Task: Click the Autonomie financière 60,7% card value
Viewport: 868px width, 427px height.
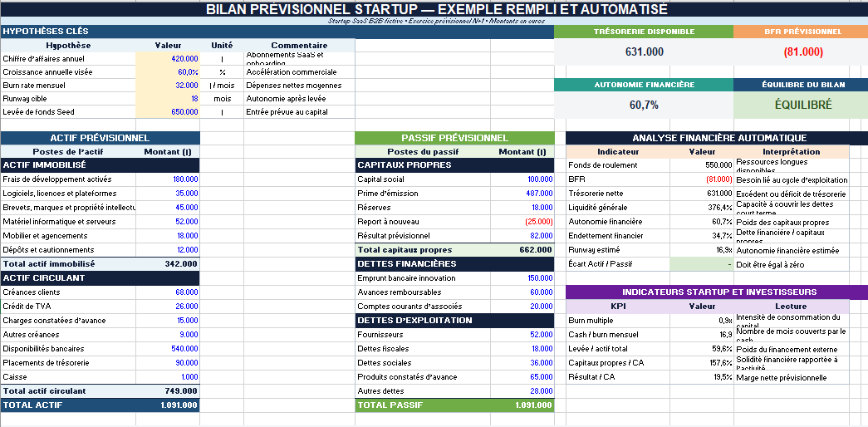Action: (x=644, y=106)
